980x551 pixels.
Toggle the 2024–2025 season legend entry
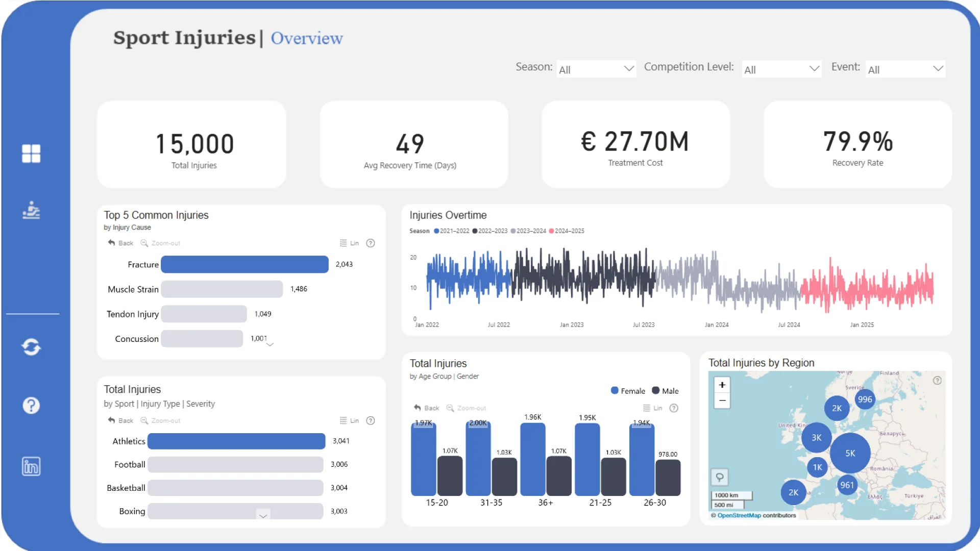567,231
